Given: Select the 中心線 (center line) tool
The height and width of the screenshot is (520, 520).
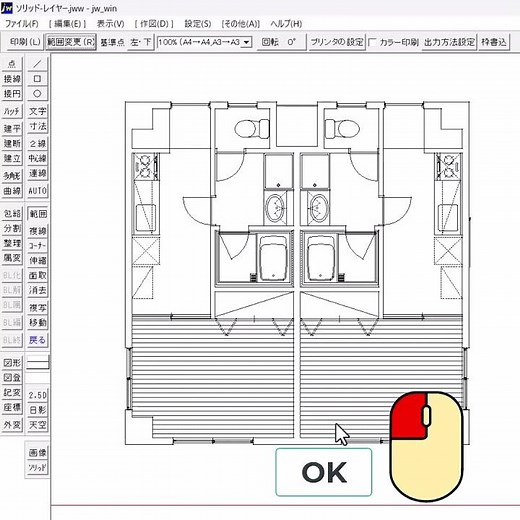Looking at the screenshot, I should pos(37,158).
